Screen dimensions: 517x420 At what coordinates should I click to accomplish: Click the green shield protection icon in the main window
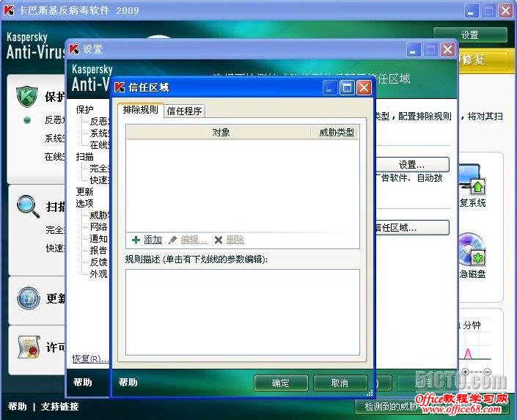tap(27, 96)
